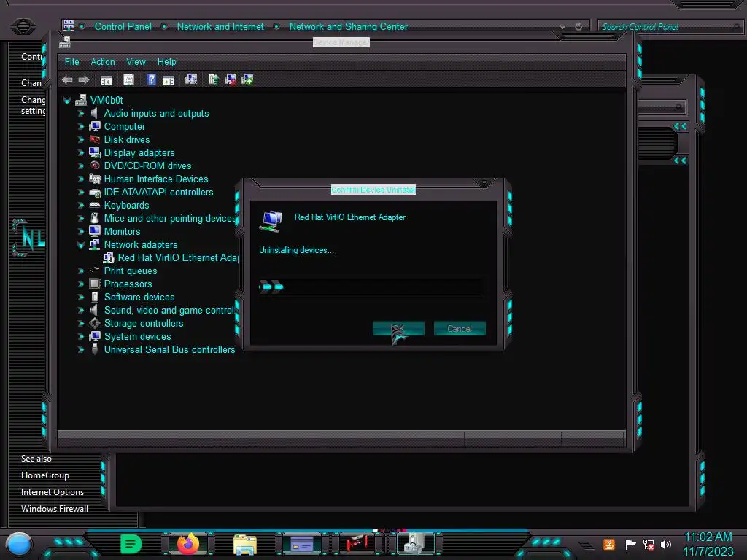Open Internet Options link
Viewport: 747px width, 560px height.
point(53,492)
